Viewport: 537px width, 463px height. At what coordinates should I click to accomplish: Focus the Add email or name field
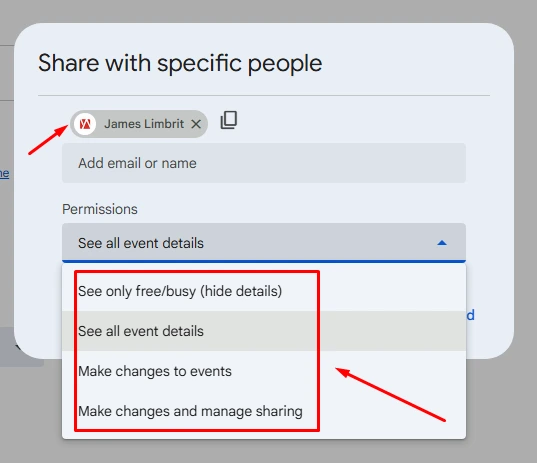pos(264,163)
